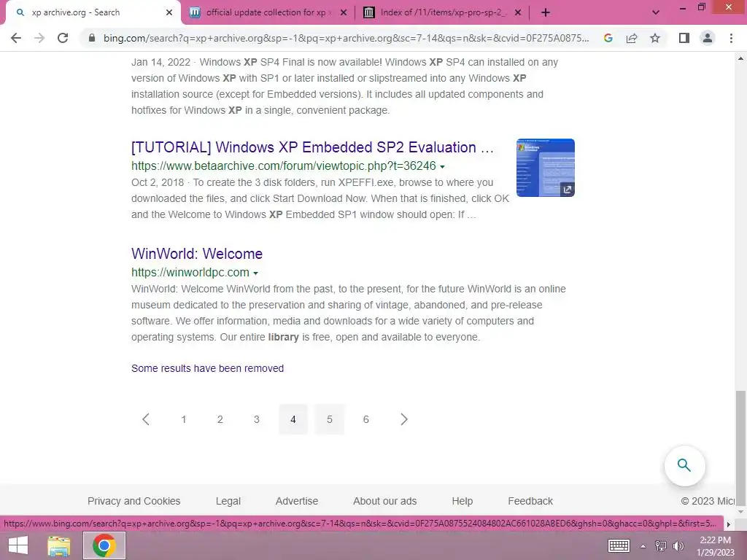This screenshot has height=560, width=747.
Task: Open the touch keyboard icon
Action: pyautogui.click(x=619, y=545)
